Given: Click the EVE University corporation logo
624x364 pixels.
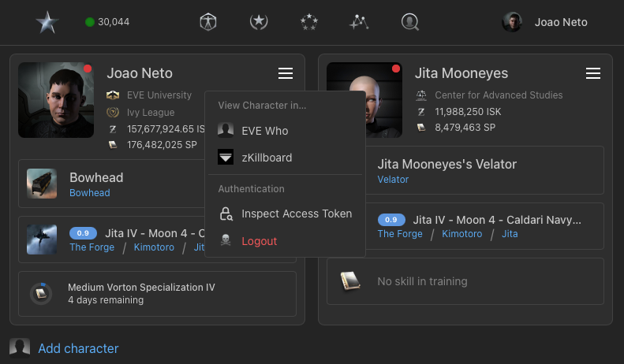Looking at the screenshot, I should [x=113, y=95].
